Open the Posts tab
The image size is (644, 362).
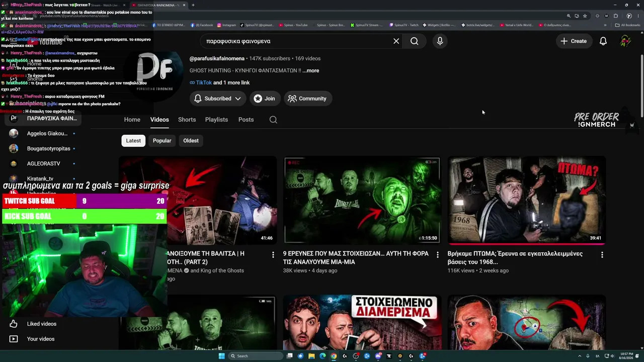point(246,120)
